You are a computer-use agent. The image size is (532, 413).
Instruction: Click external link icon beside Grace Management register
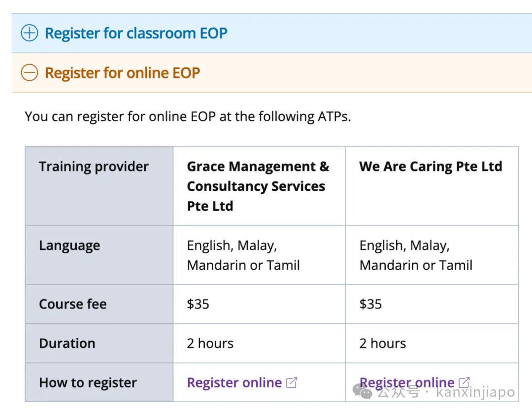click(292, 383)
